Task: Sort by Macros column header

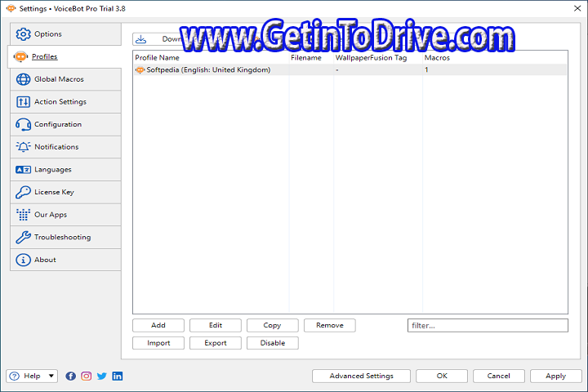Action: 495,58
